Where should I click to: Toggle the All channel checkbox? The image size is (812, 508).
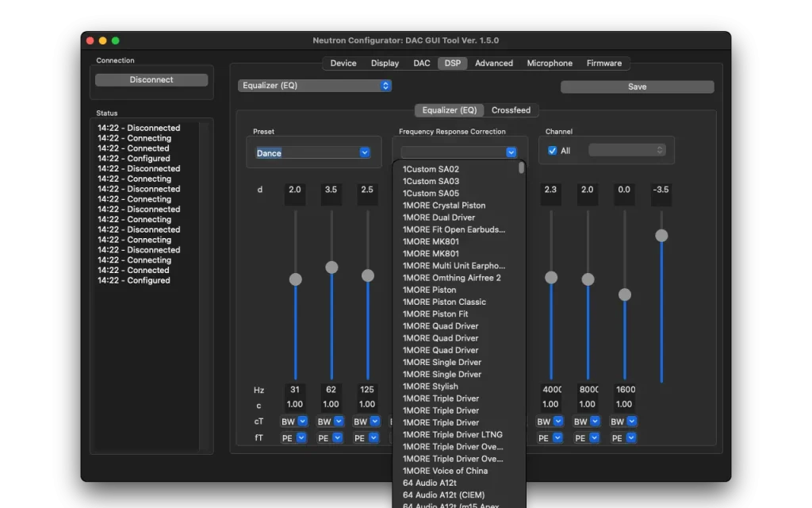553,151
